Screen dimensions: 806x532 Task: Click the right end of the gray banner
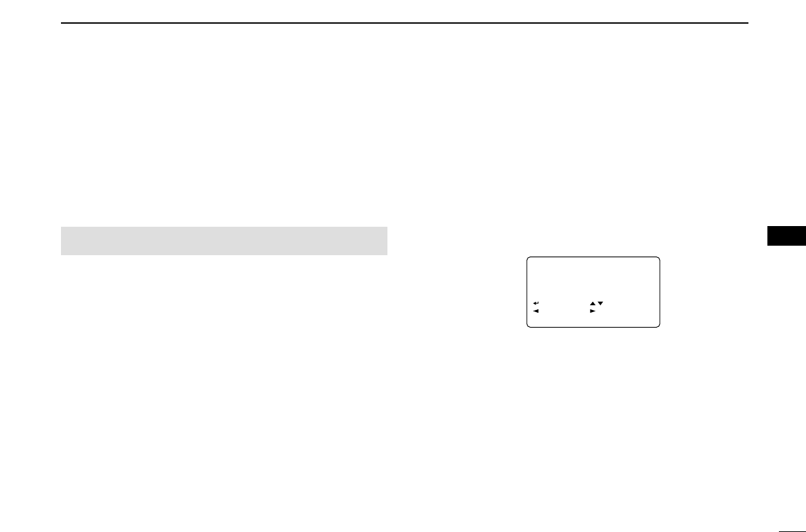(385, 241)
